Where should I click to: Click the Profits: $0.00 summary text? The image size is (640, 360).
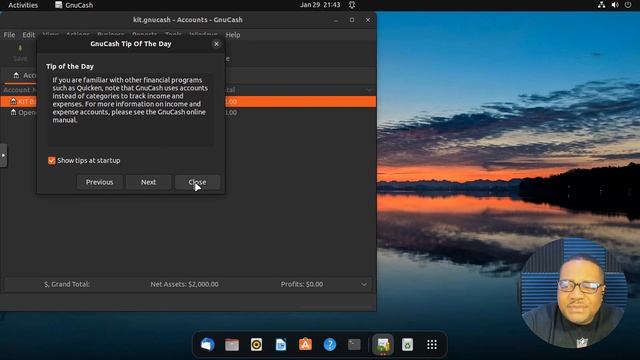(302, 284)
